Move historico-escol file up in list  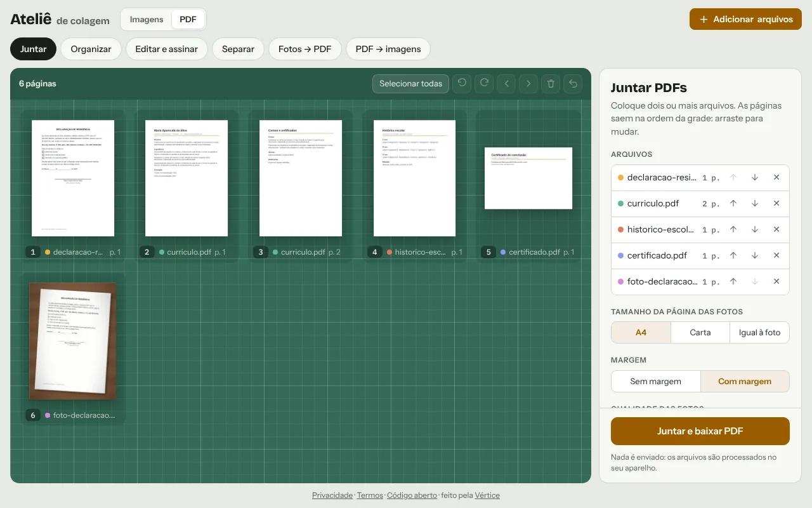[x=733, y=229]
